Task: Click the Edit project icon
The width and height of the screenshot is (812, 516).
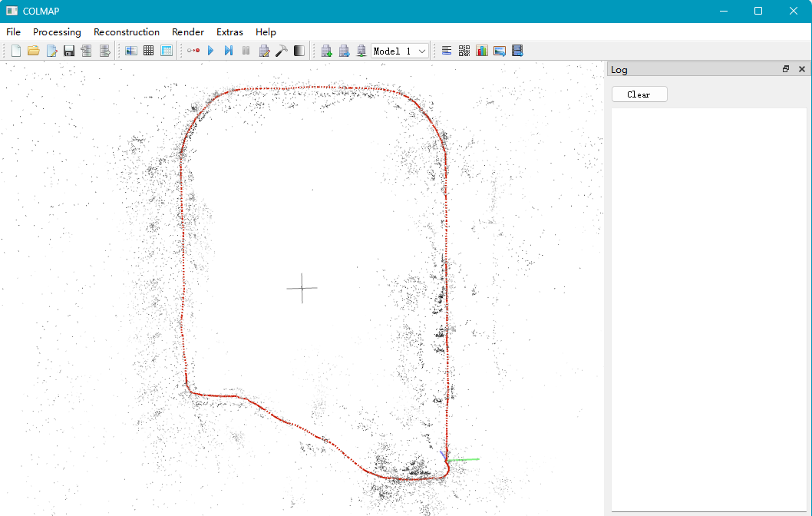Action: click(51, 51)
